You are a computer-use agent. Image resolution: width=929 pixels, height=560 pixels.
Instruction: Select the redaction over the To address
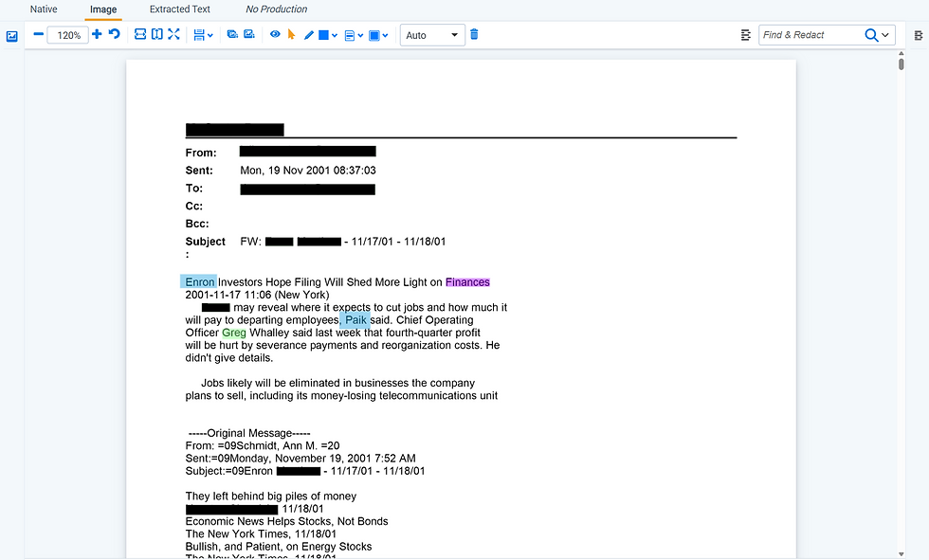[307, 190]
